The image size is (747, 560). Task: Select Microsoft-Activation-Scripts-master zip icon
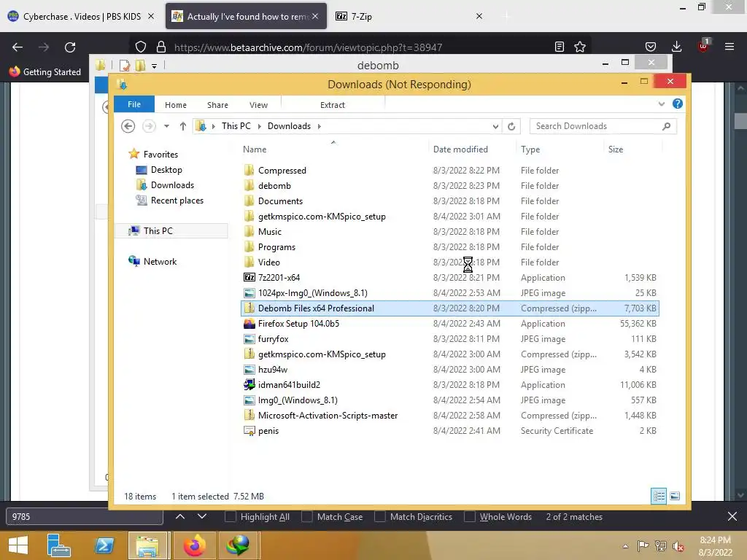(x=249, y=415)
